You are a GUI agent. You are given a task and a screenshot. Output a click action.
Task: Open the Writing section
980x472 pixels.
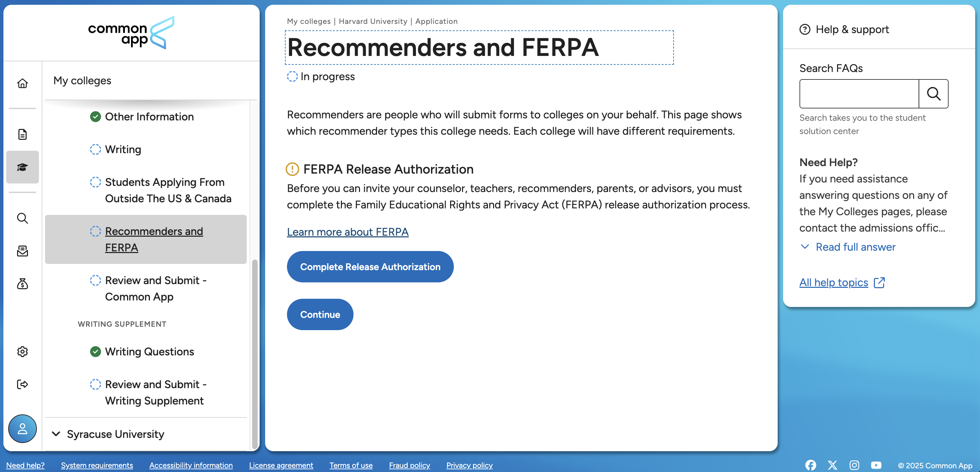pyautogui.click(x=123, y=149)
